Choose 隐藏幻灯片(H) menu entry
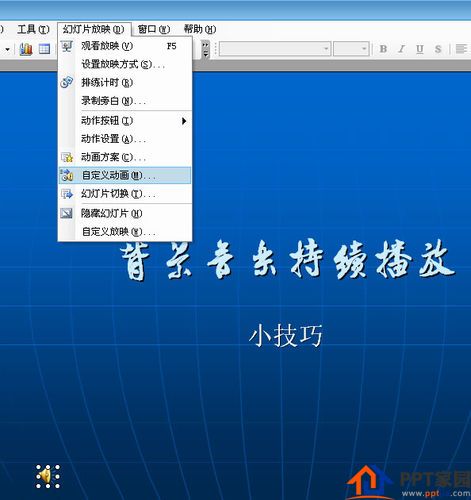 coord(125,213)
